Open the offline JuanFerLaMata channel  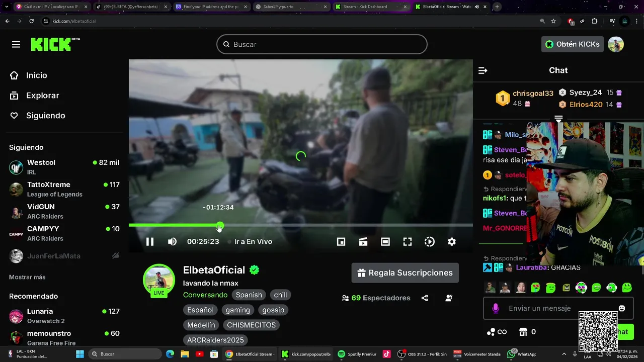click(x=64, y=256)
